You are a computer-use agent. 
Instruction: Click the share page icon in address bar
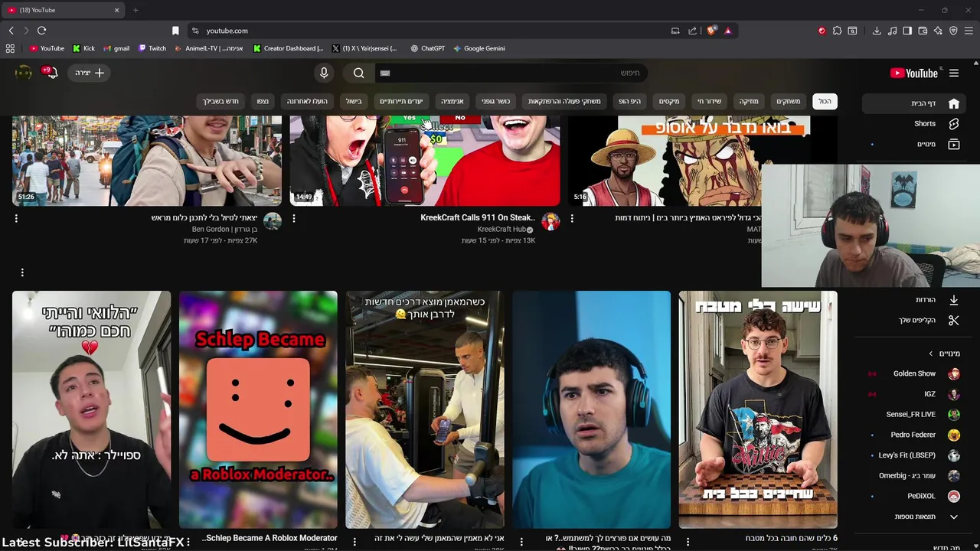692,31
